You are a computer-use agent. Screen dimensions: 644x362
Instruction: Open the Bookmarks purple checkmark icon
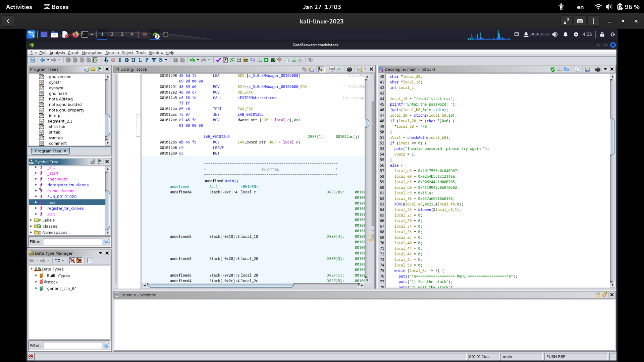(x=218, y=60)
